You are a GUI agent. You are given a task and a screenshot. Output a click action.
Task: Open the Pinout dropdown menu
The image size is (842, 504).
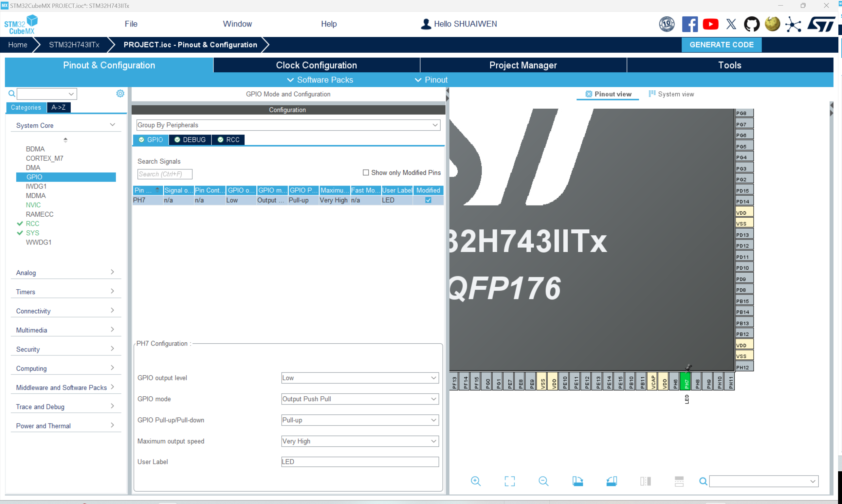[431, 80]
